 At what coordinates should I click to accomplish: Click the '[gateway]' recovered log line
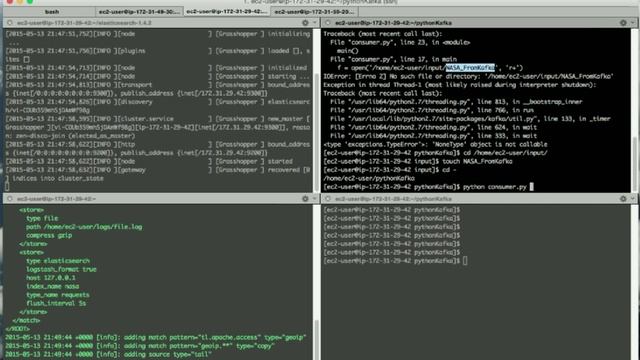tap(158, 170)
